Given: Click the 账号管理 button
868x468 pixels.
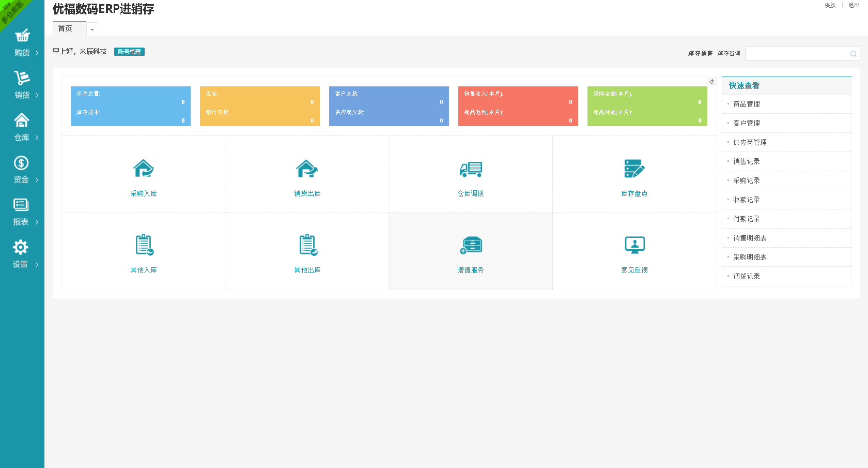Looking at the screenshot, I should tap(129, 52).
